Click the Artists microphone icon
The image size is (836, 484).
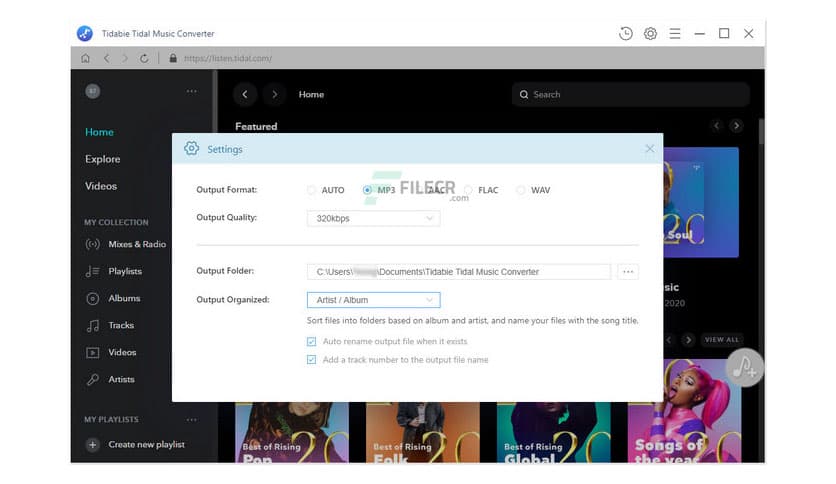point(92,380)
